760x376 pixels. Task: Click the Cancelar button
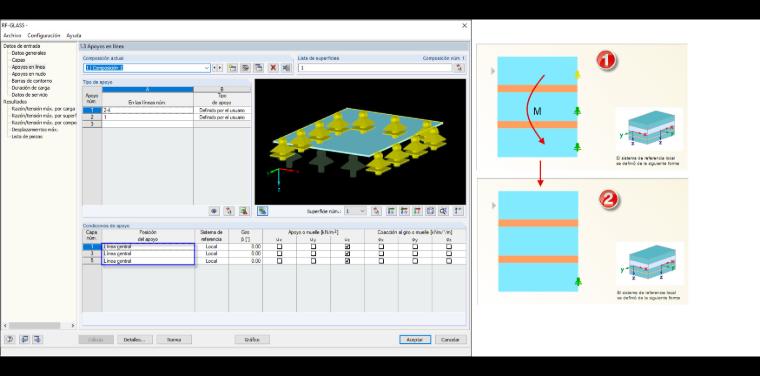pos(451,340)
